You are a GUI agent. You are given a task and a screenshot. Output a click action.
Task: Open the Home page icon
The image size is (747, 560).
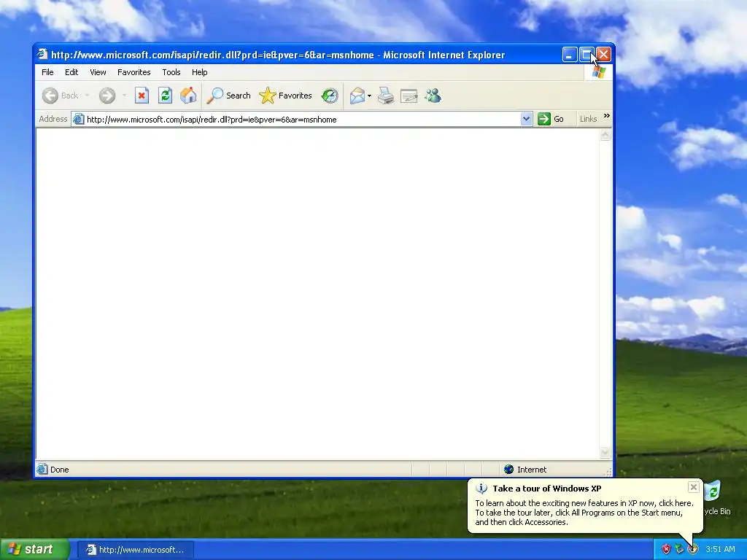click(x=188, y=96)
